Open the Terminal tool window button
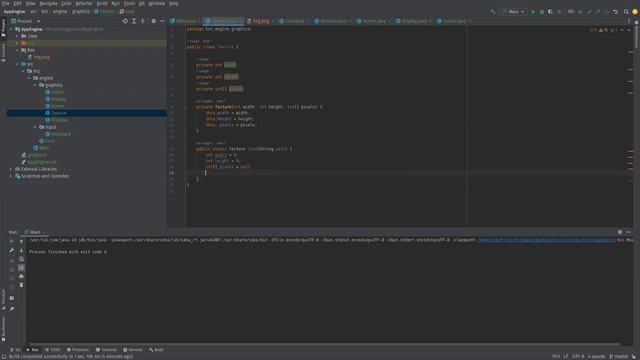The width and height of the screenshot is (640, 360). click(106, 350)
